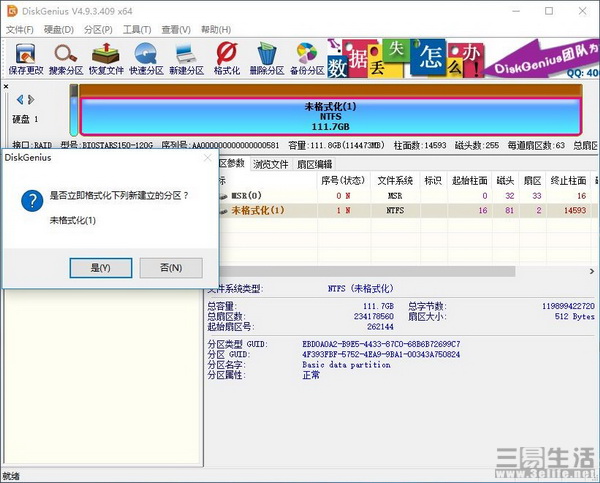Close the DiskGenius format dialog
The width and height of the screenshot is (600, 483).
[x=207, y=158]
